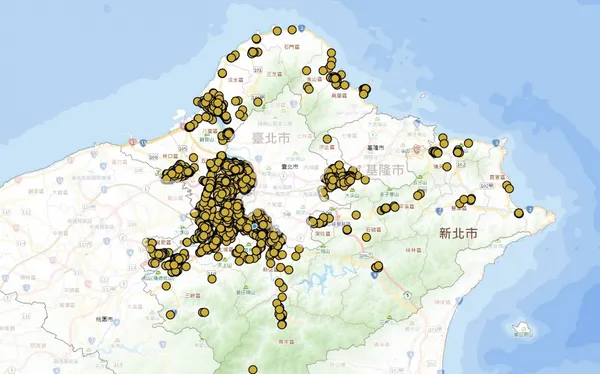
Task: Click the single yellow marker above 淡水區 label
Action: point(222,73)
